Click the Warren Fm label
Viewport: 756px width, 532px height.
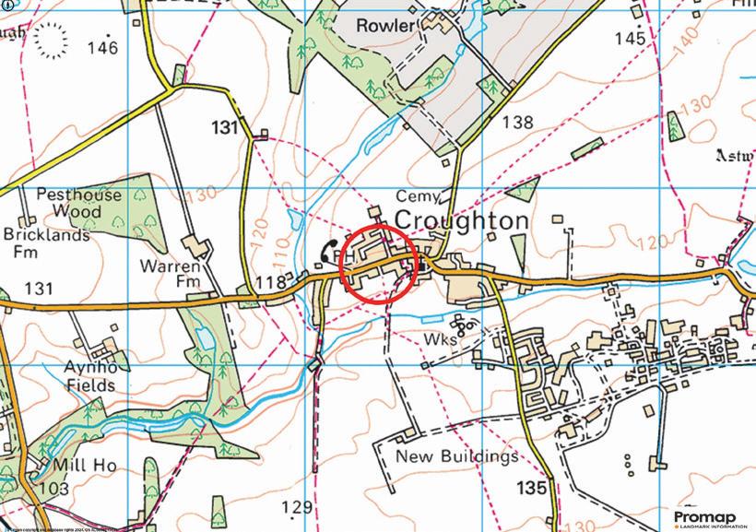pos(171,274)
